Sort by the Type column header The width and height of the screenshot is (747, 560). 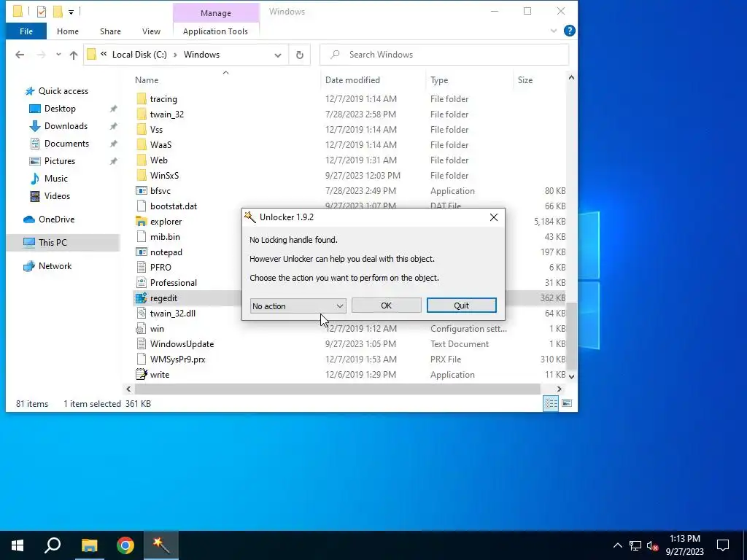(438, 80)
